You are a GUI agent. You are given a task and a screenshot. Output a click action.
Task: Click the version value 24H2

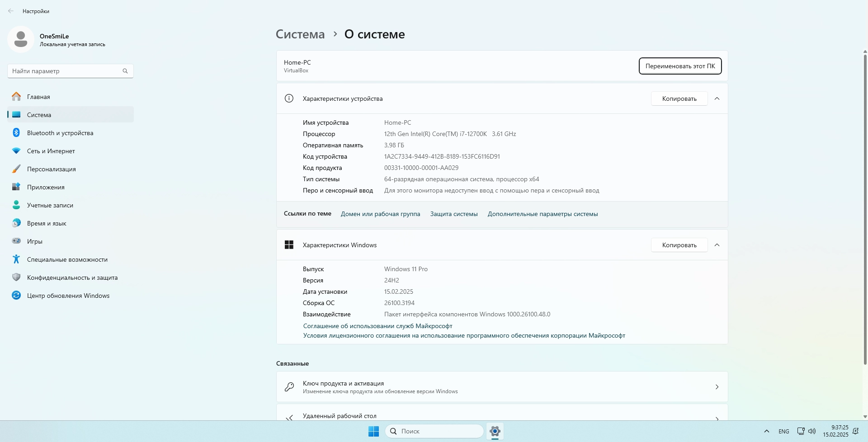[x=392, y=280]
